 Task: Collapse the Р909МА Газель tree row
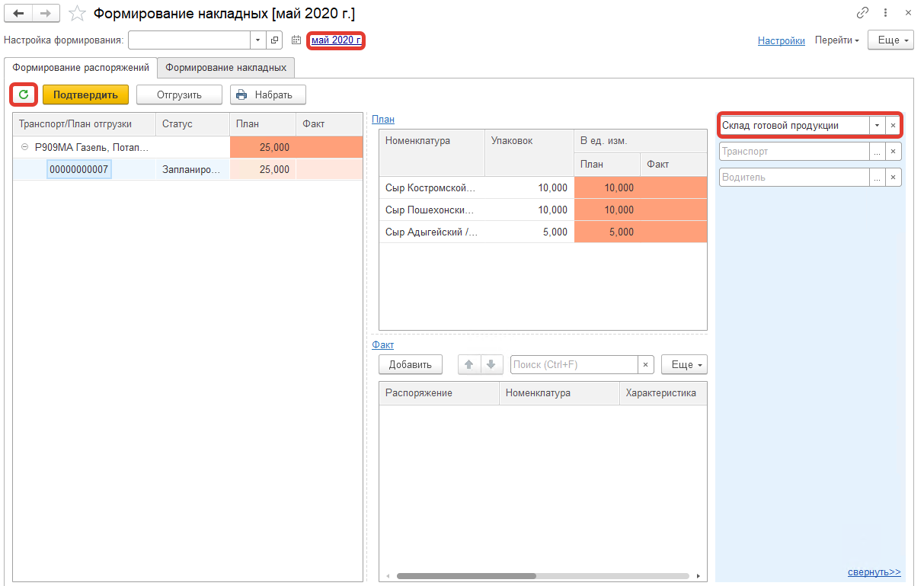click(24, 147)
